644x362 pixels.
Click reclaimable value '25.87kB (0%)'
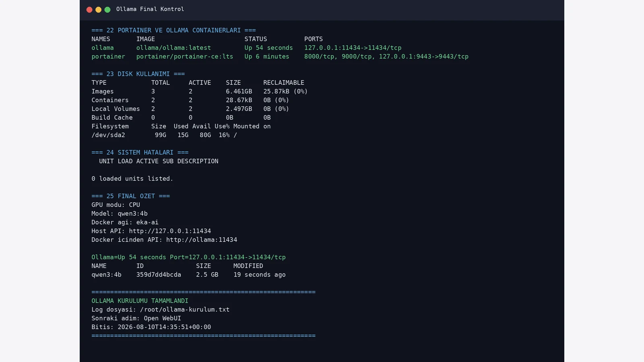[285, 92]
